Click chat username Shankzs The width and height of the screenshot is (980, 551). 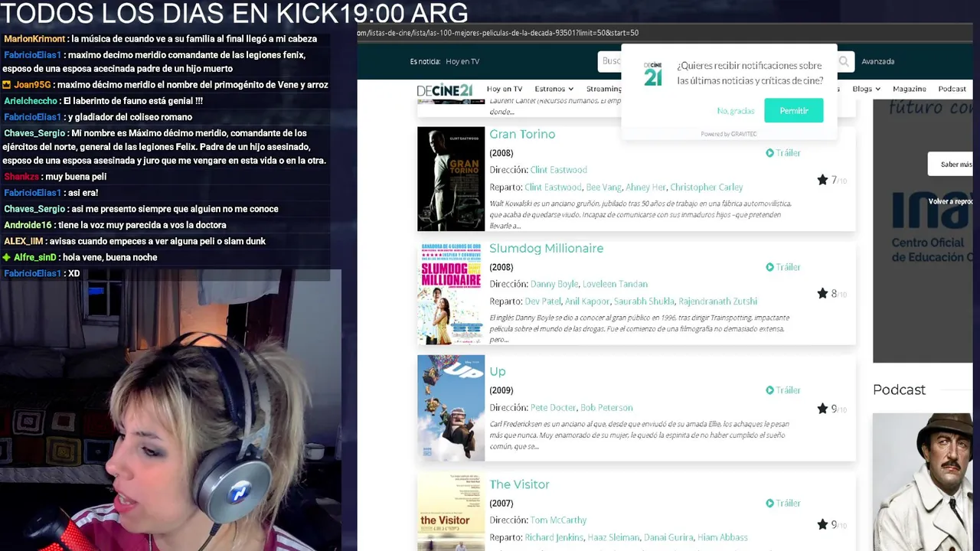point(21,177)
